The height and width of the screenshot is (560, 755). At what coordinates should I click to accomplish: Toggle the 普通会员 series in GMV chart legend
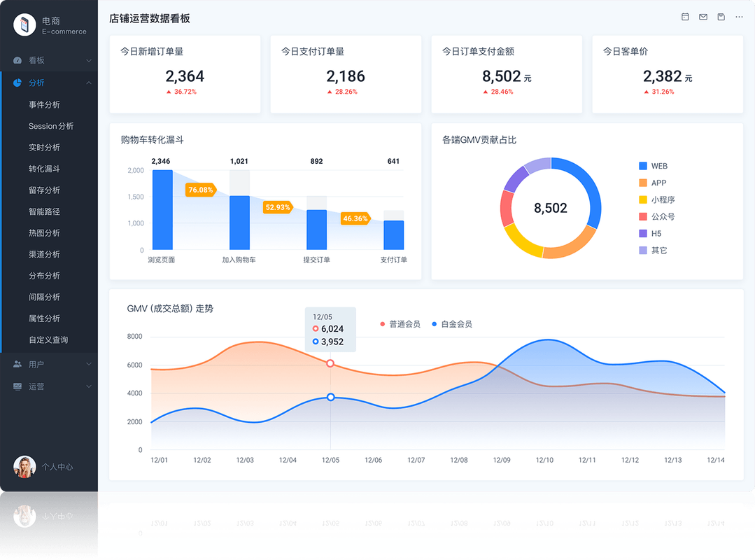coord(397,324)
